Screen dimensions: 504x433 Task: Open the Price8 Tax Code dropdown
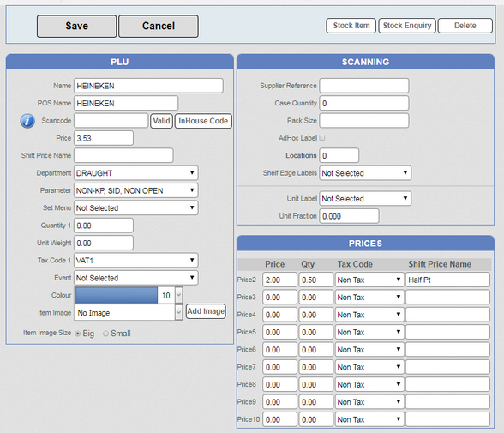tap(369, 384)
